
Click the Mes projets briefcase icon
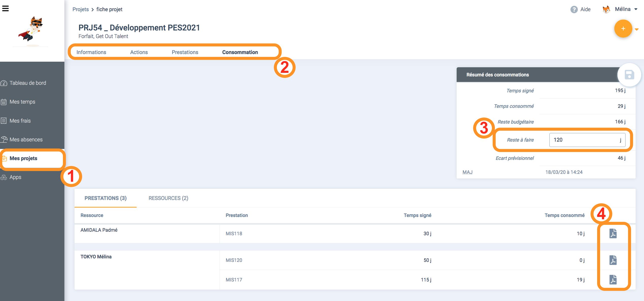(4, 158)
